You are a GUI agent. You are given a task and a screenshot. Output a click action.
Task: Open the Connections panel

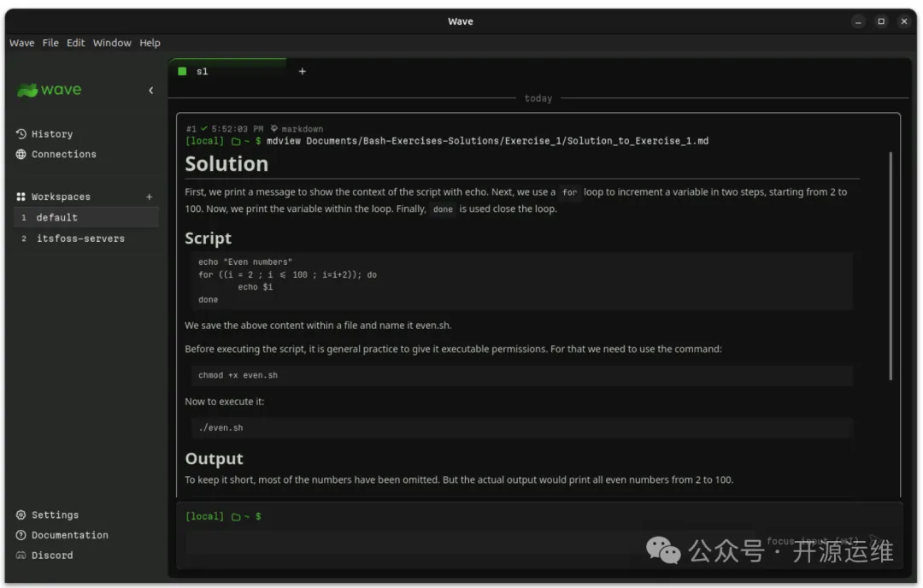point(63,155)
